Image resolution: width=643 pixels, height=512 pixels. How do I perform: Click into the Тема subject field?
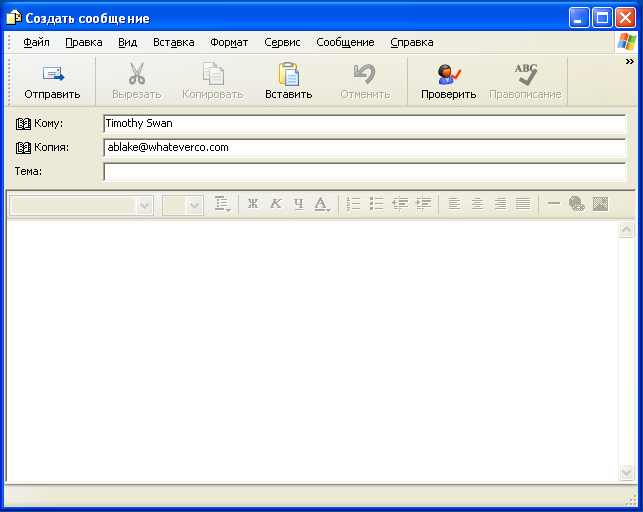tap(364, 172)
